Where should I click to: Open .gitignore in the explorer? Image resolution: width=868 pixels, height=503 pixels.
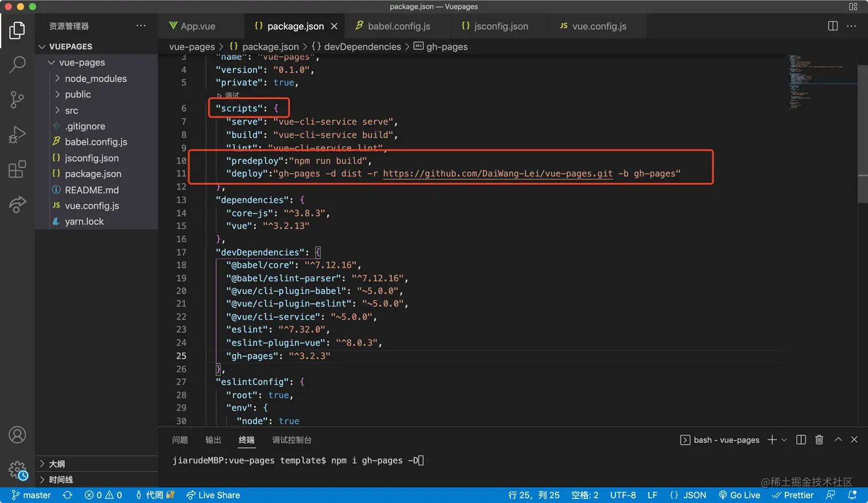point(96,126)
